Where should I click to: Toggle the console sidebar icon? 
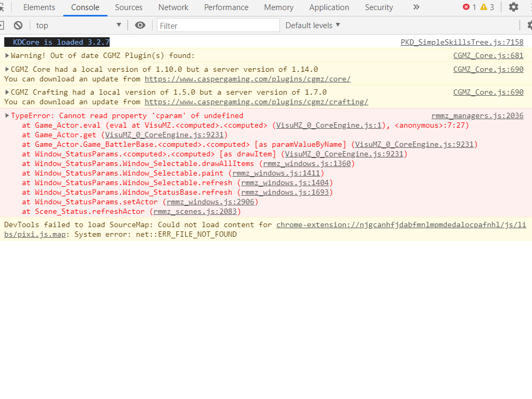[x=2, y=26]
